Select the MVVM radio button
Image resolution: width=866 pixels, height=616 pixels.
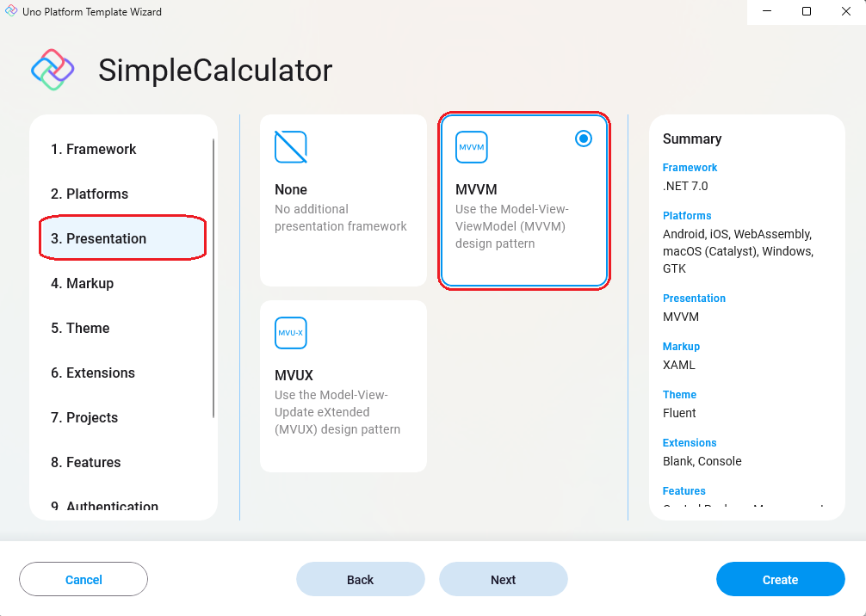pos(584,138)
